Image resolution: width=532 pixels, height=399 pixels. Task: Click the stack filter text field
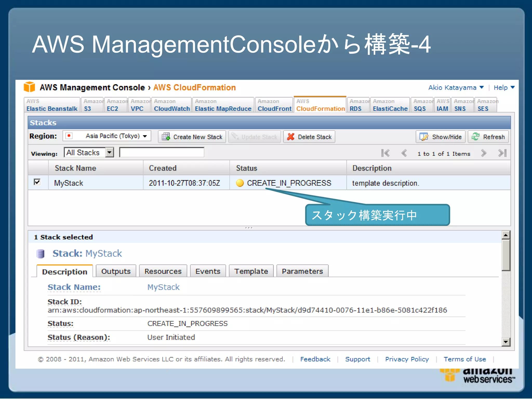tap(162, 152)
